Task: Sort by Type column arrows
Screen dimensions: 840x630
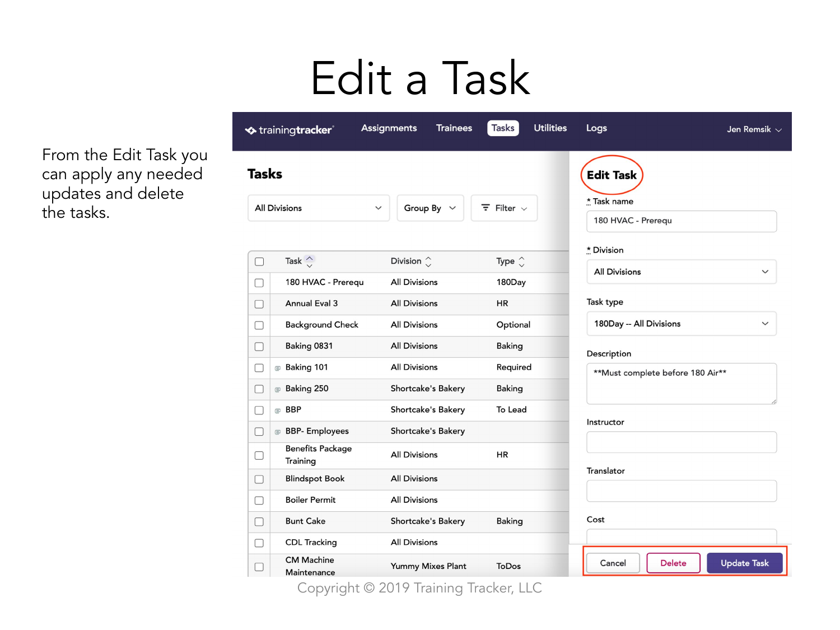Action: coord(522,262)
